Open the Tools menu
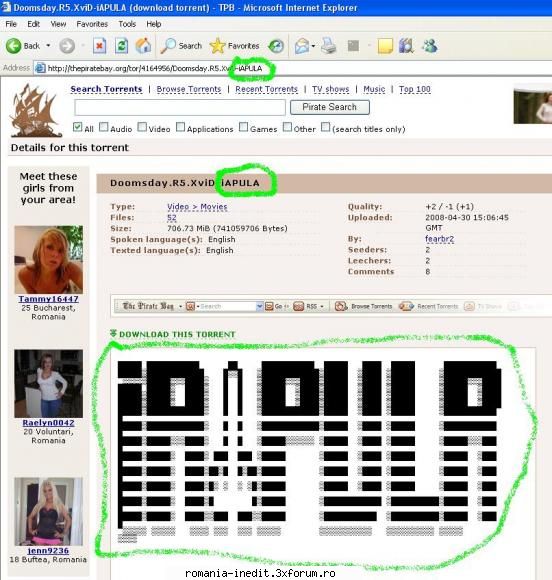The width and height of the screenshot is (552, 580). coord(127,24)
